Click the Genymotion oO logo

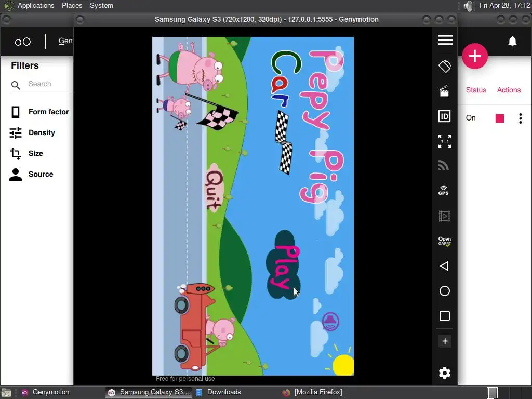point(23,42)
